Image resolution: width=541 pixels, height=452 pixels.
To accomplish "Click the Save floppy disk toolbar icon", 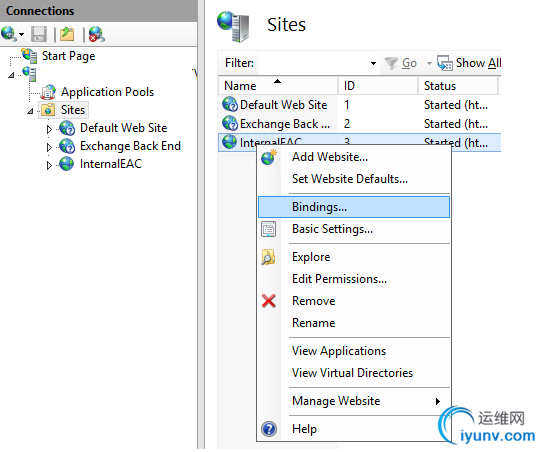I will pos(39,34).
